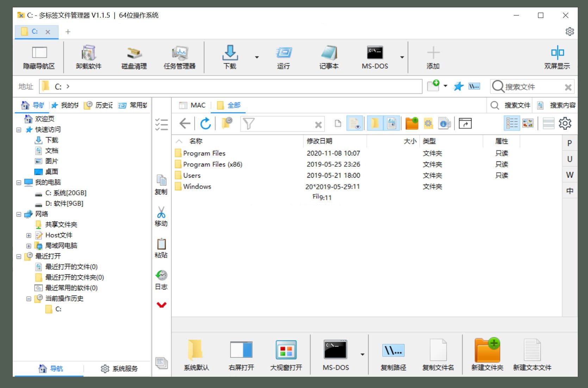The image size is (588, 388).
Task: Open Task Manager via 任务管理器 toolbar icon
Action: 180,57
